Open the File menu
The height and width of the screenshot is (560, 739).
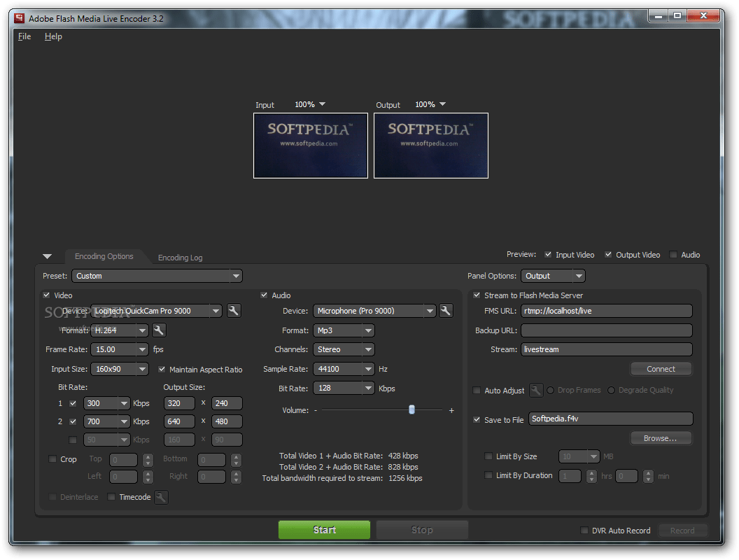[24, 36]
